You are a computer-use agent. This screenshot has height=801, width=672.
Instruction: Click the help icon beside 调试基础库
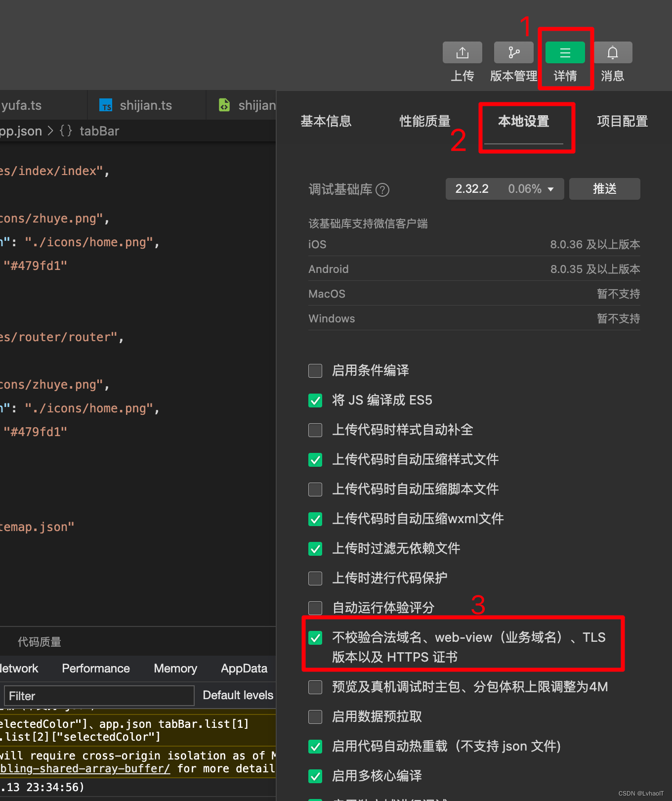pos(382,190)
